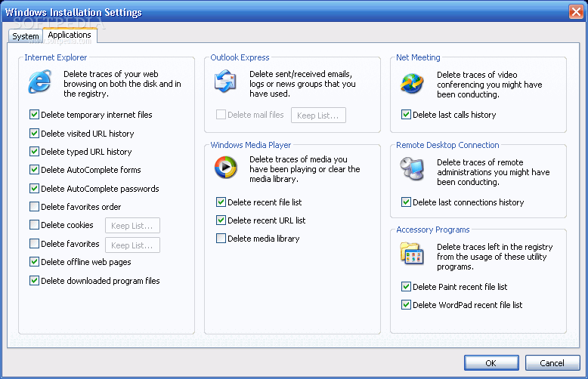The height and width of the screenshot is (379, 588).
Task: Check the Delete mail files option
Action: tap(221, 115)
